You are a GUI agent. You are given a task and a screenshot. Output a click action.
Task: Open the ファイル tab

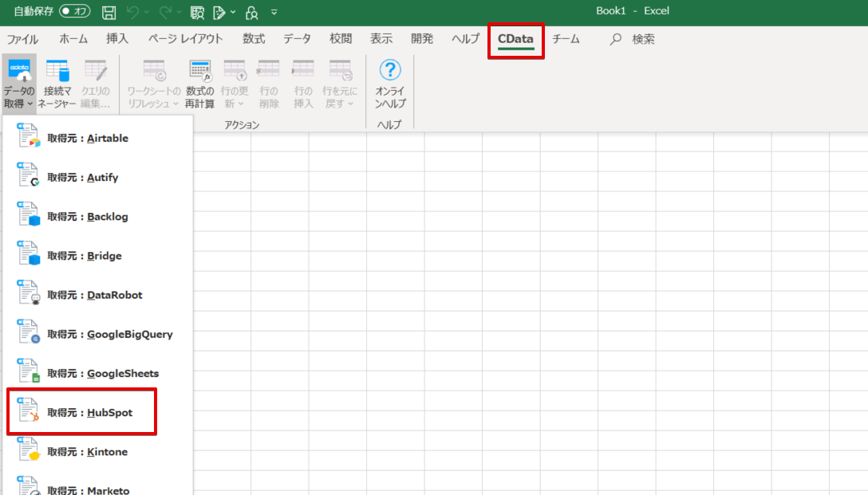click(22, 39)
